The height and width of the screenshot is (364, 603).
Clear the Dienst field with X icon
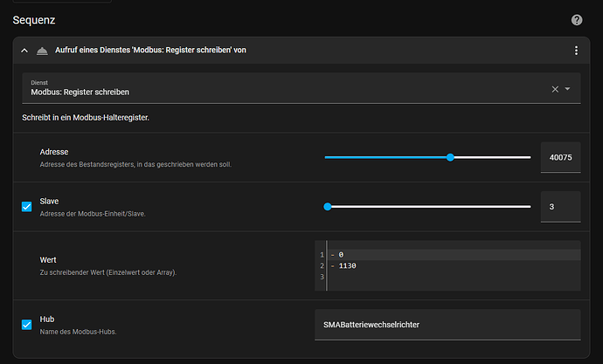pos(555,89)
